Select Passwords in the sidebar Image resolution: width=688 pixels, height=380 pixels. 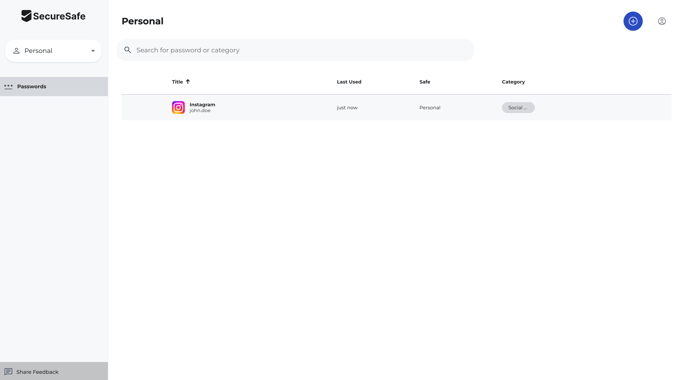click(x=54, y=86)
